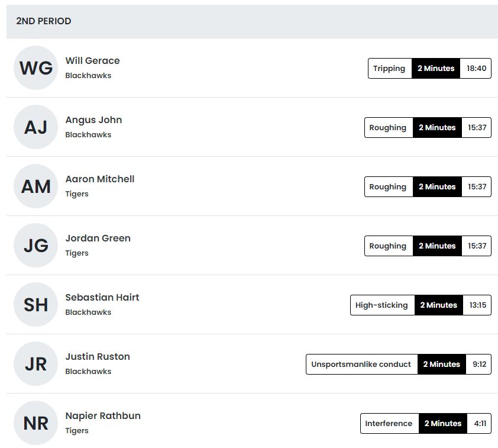Click the 18:40 penalty time

point(476,68)
